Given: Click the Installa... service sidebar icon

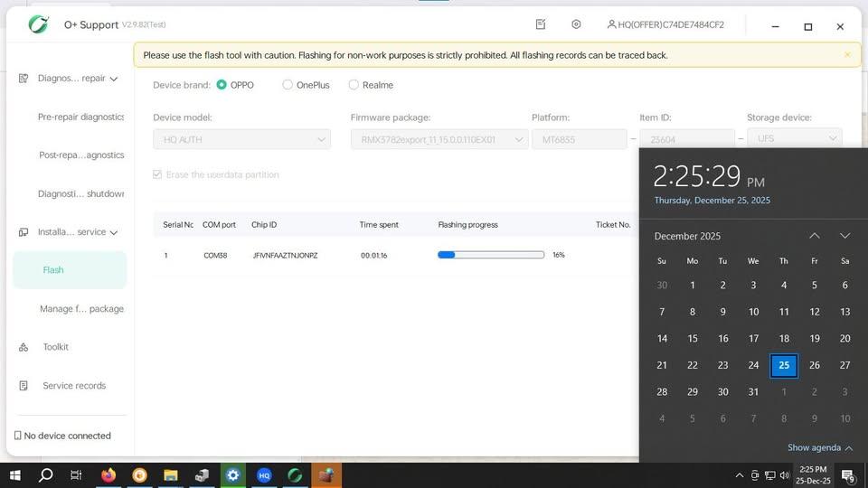Looking at the screenshot, I should pos(24,232).
